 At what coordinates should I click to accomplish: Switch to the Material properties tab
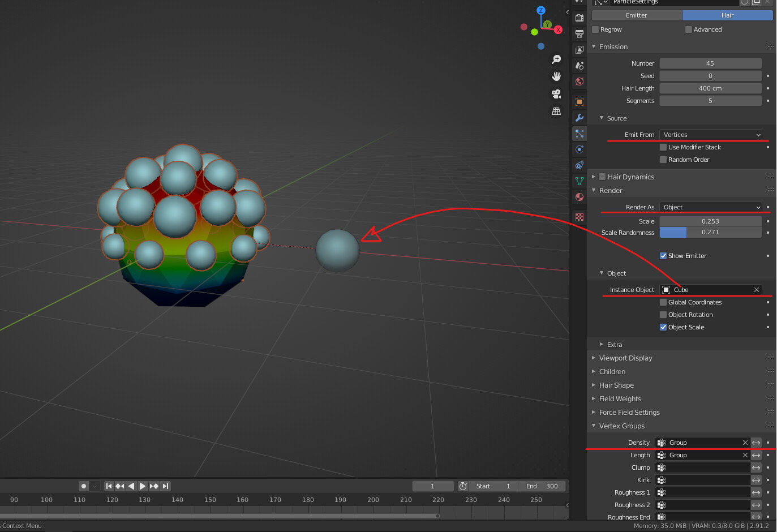pyautogui.click(x=579, y=197)
